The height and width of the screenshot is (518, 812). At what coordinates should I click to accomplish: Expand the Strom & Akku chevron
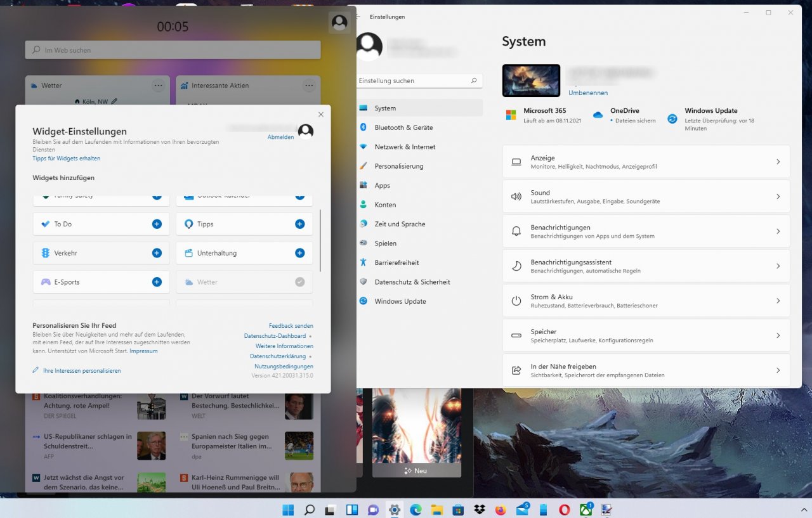pyautogui.click(x=778, y=301)
